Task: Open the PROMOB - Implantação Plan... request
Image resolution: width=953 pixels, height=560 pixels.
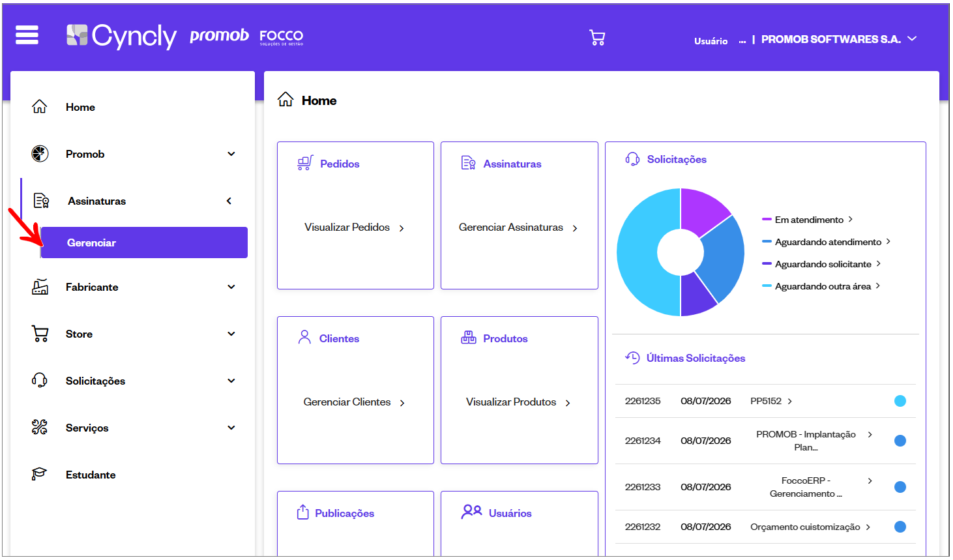Action: coord(806,441)
